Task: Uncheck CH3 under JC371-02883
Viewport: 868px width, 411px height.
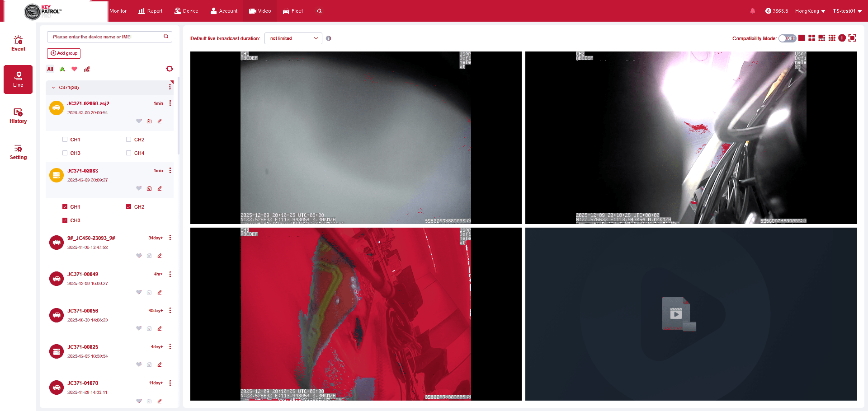Action: pyautogui.click(x=65, y=220)
